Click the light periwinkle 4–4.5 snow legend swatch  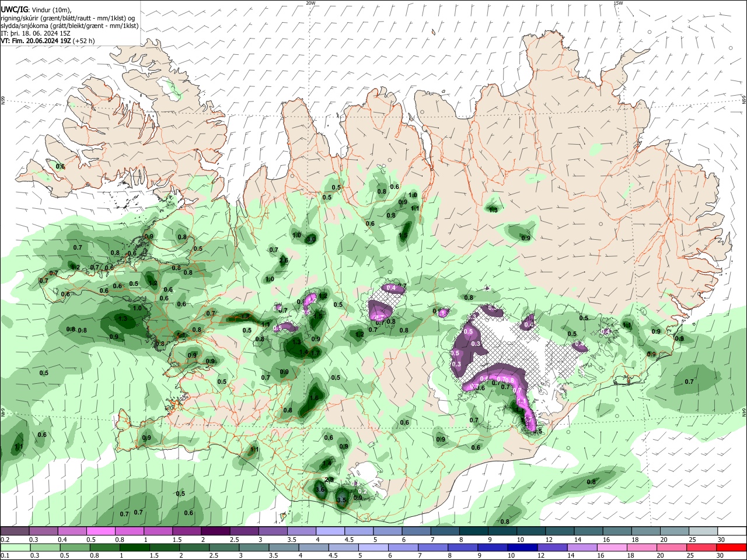(330, 531)
